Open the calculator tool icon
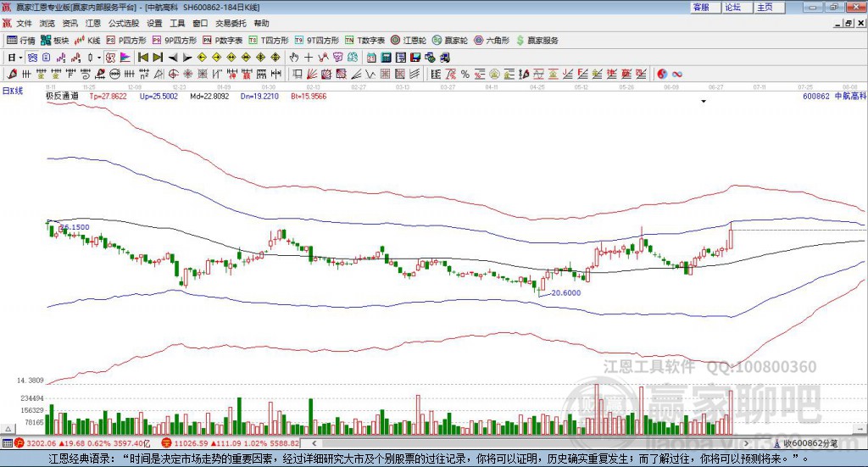 (387, 58)
